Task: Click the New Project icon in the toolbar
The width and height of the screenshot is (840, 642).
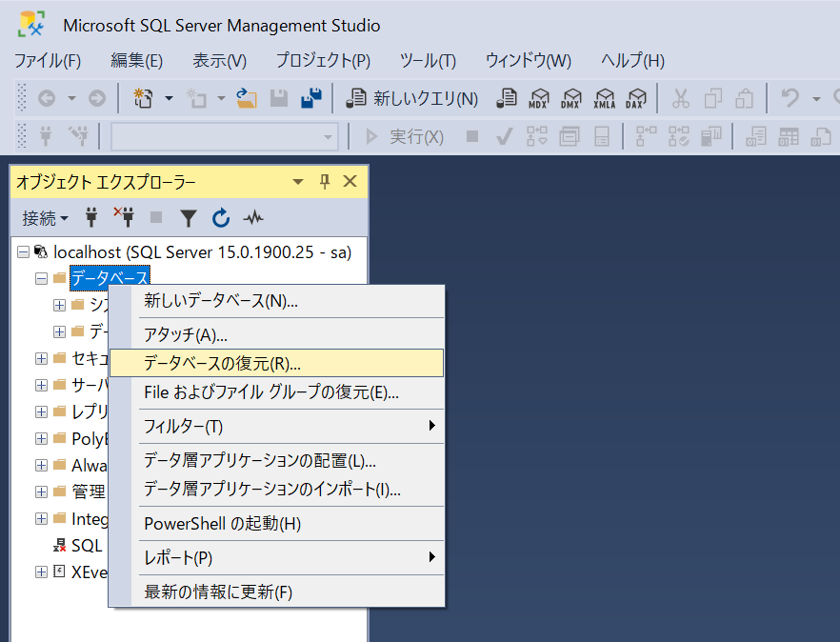Action: click(144, 99)
